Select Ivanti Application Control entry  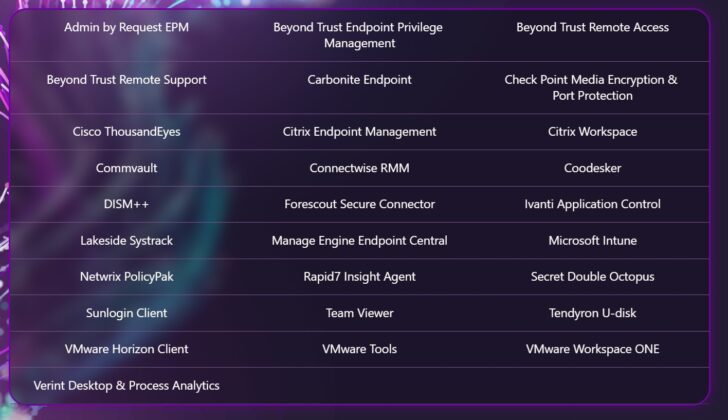592,204
